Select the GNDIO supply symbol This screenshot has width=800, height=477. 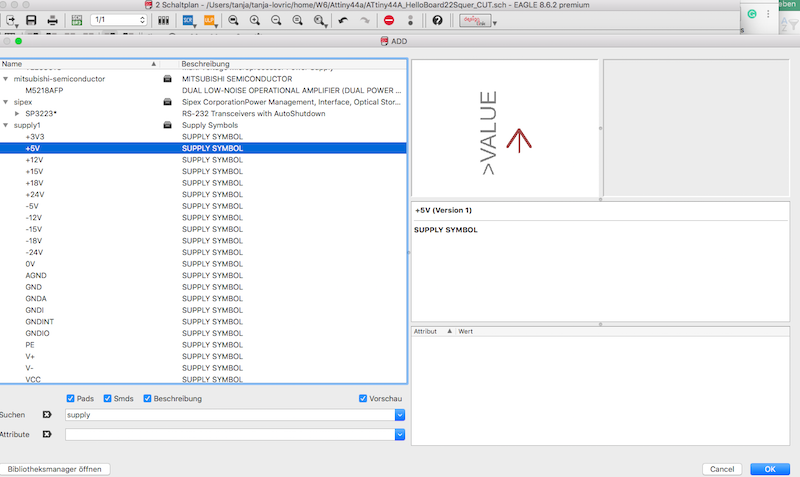(x=203, y=333)
